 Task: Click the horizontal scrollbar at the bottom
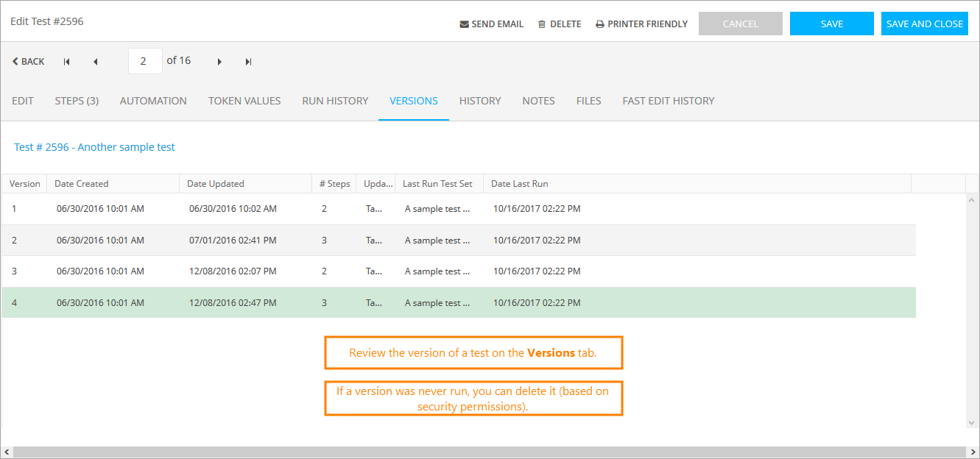pyautogui.click(x=486, y=452)
